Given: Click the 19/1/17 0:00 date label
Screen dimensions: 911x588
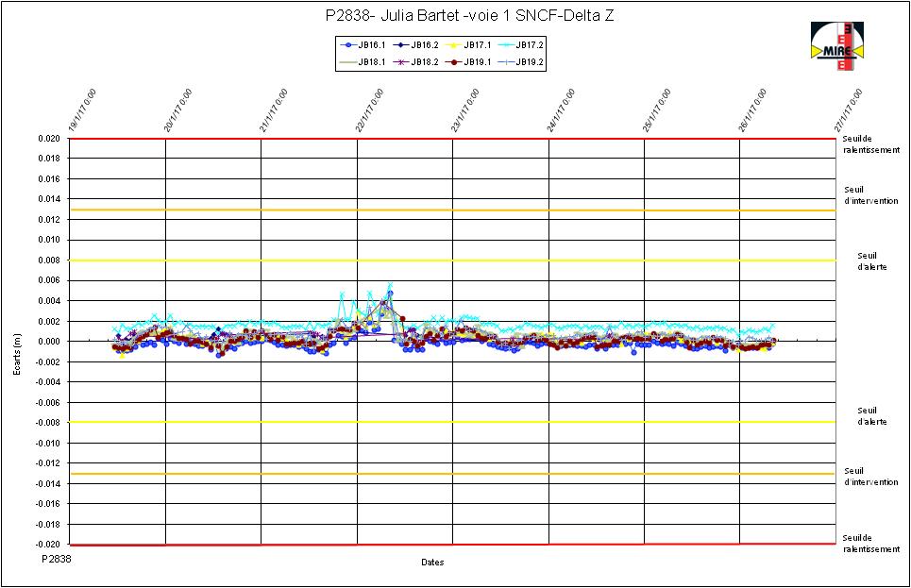Looking at the screenshot, I should [82, 110].
